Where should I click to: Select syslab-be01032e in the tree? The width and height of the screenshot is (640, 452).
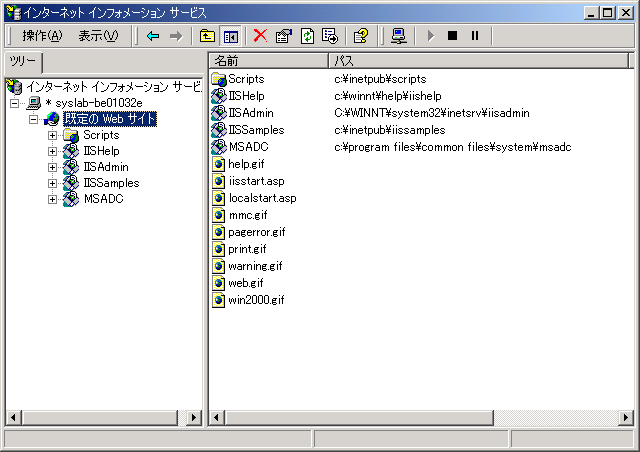(99, 103)
